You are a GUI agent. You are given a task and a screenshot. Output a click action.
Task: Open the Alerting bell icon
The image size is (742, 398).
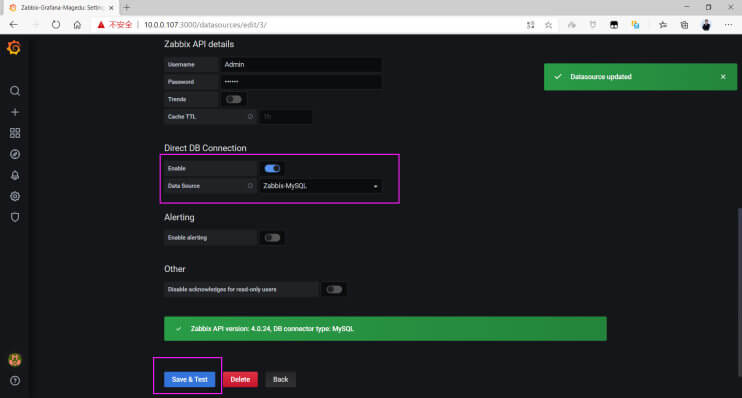[x=15, y=175]
